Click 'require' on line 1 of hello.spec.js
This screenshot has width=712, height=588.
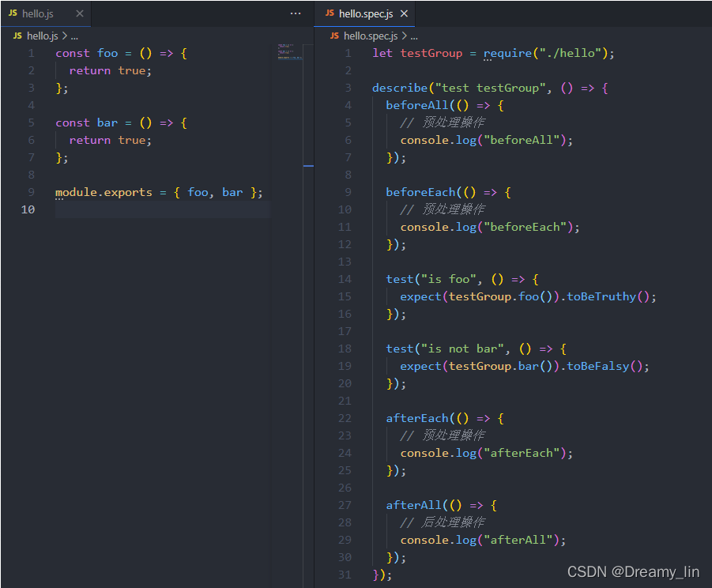pos(507,53)
